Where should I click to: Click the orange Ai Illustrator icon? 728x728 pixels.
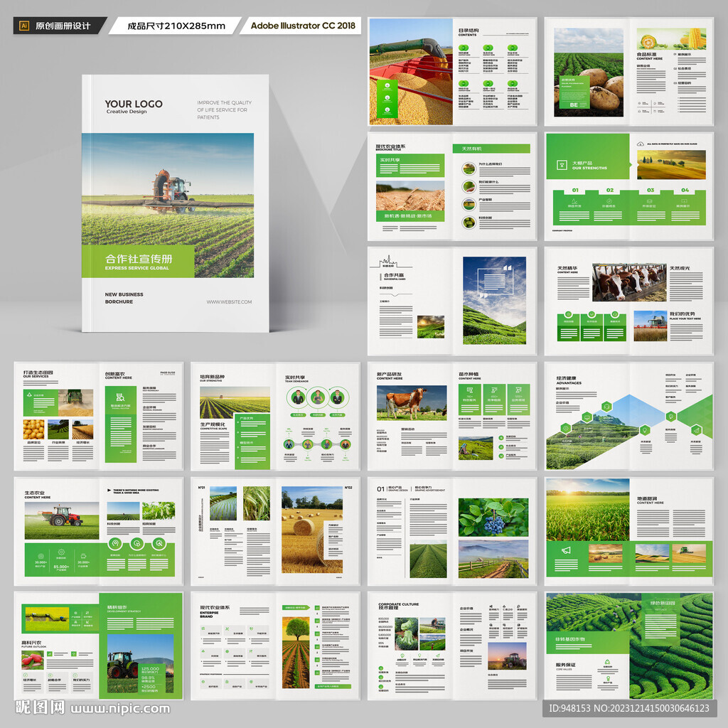[25, 26]
